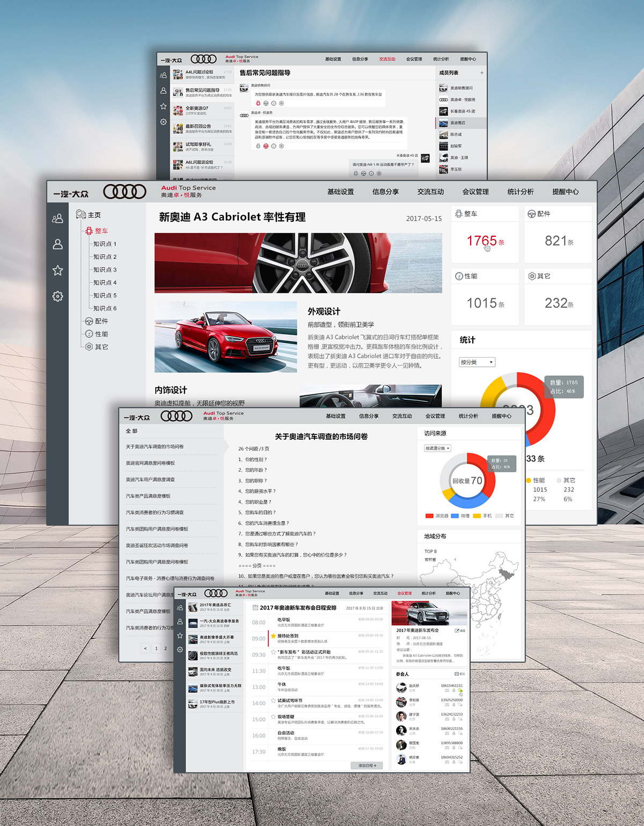The image size is (644, 826).
Task: Open 会议管理 menu in the knowledge window
Action: [x=475, y=192]
